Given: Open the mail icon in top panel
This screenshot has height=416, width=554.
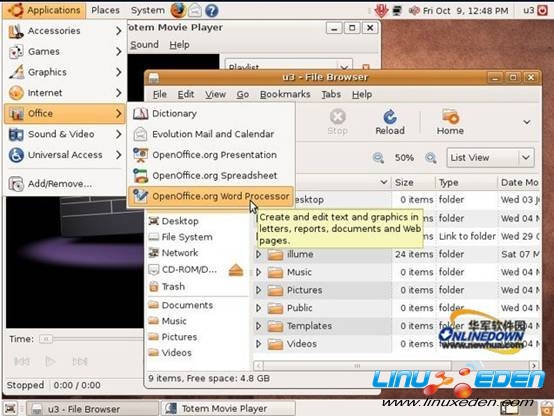Looking at the screenshot, I should [x=195, y=11].
